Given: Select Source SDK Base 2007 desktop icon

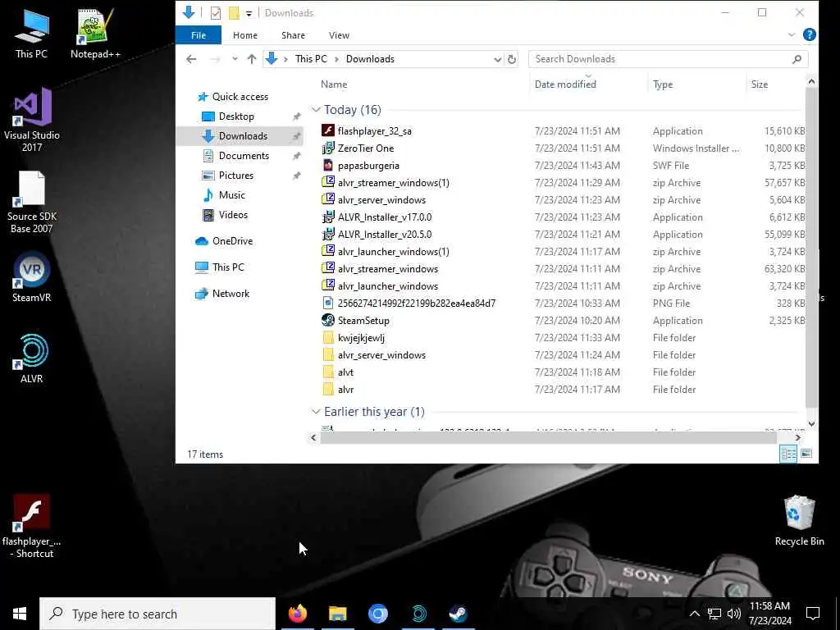Looking at the screenshot, I should pyautogui.click(x=32, y=202).
